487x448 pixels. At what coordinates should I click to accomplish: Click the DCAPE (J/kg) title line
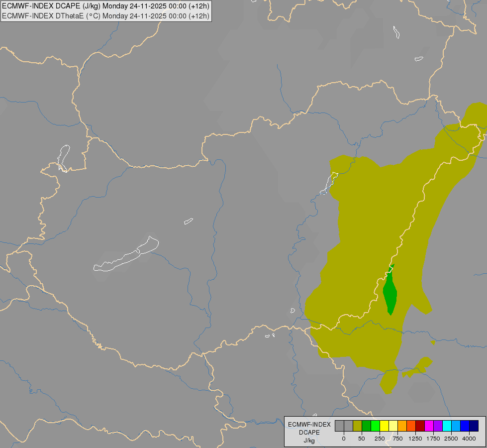(x=105, y=6)
